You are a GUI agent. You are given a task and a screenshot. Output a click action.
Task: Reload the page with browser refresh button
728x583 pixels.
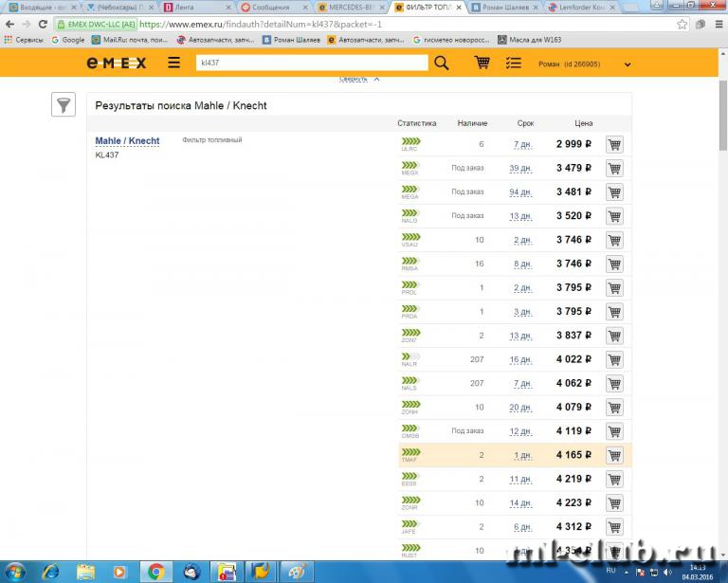43,24
